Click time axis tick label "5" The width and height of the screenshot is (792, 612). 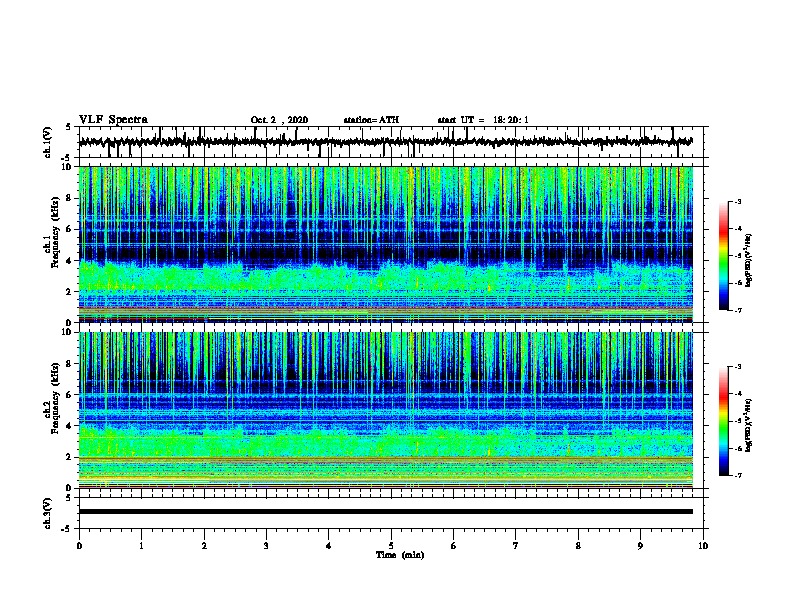[x=391, y=546]
